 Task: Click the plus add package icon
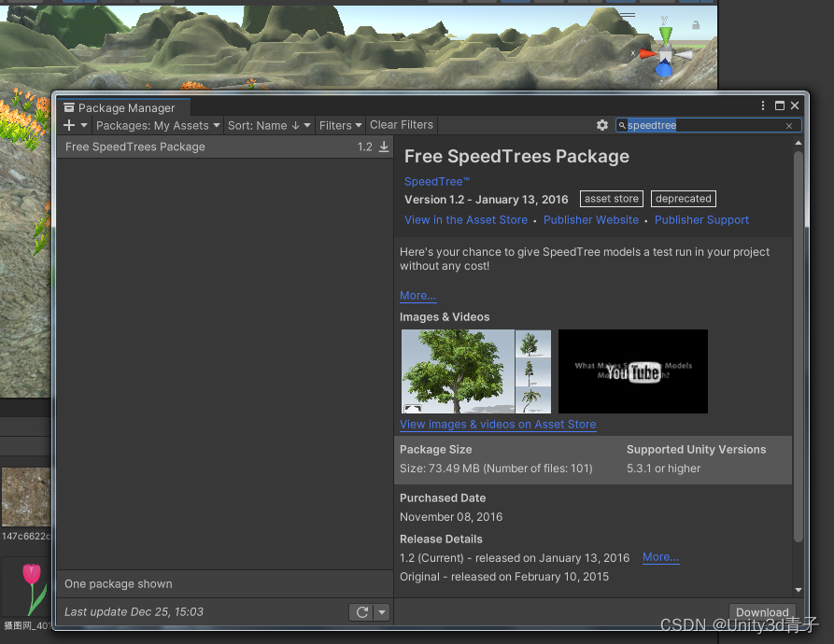[x=69, y=125]
